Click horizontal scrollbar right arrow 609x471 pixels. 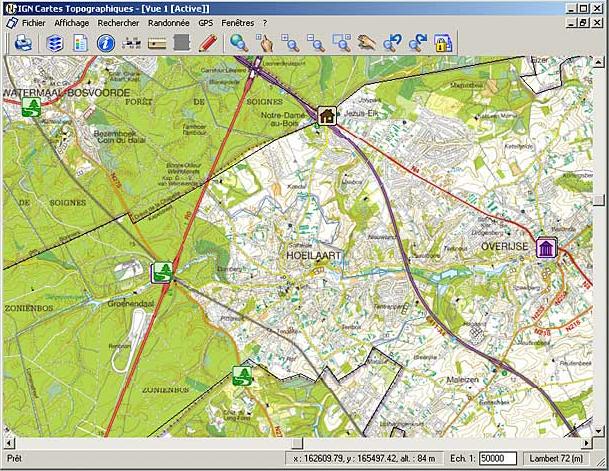point(587,443)
